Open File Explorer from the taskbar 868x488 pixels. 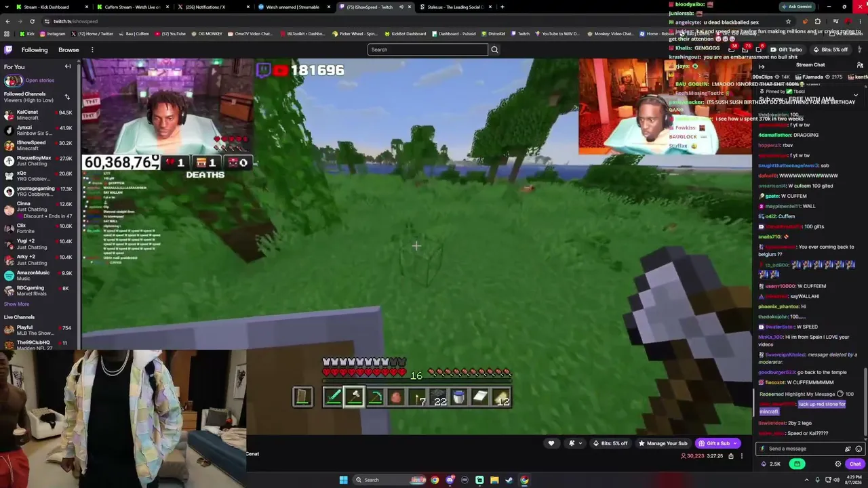tap(494, 480)
